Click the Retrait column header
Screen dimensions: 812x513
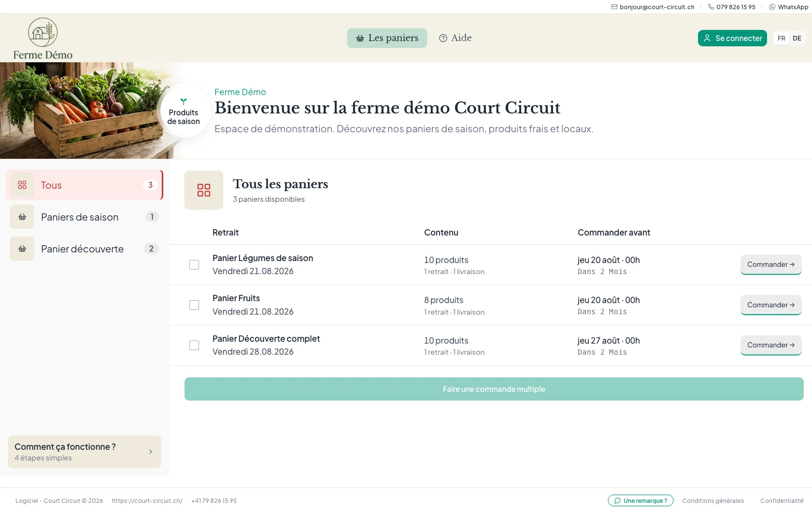pyautogui.click(x=226, y=233)
